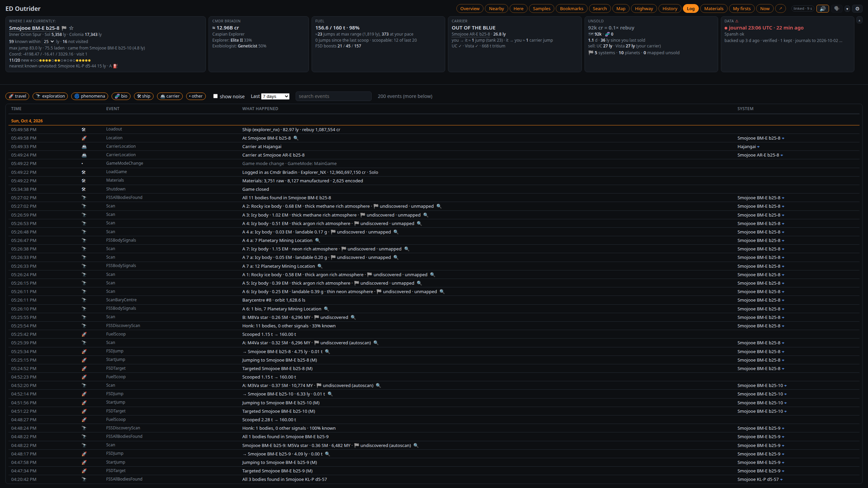Toggle the other event filter
The height and width of the screenshot is (488, 868).
[196, 96]
